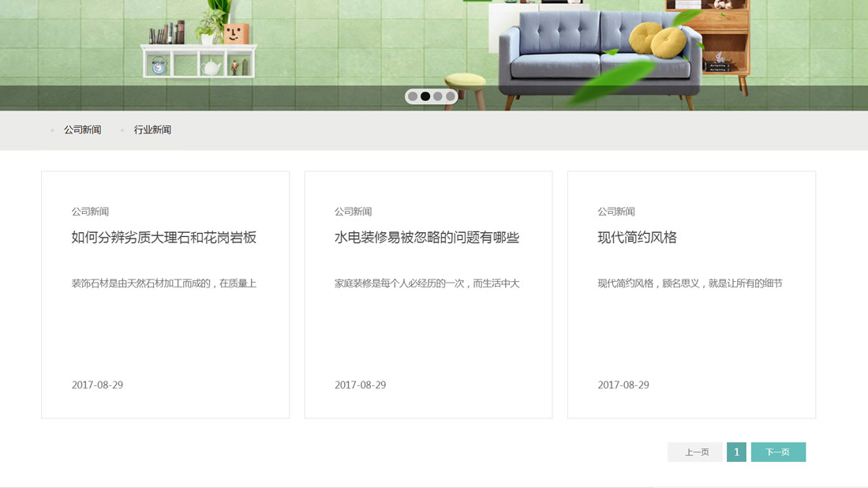Click 公司新闻 label on 现代简约风格 card
This screenshot has width=868, height=488.
(616, 212)
